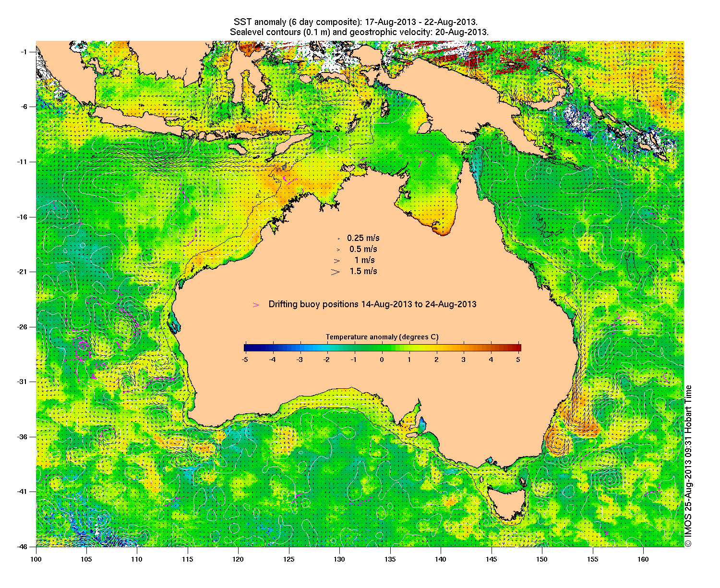
Task: Click the longitude axis label 100
Action: [x=36, y=559]
